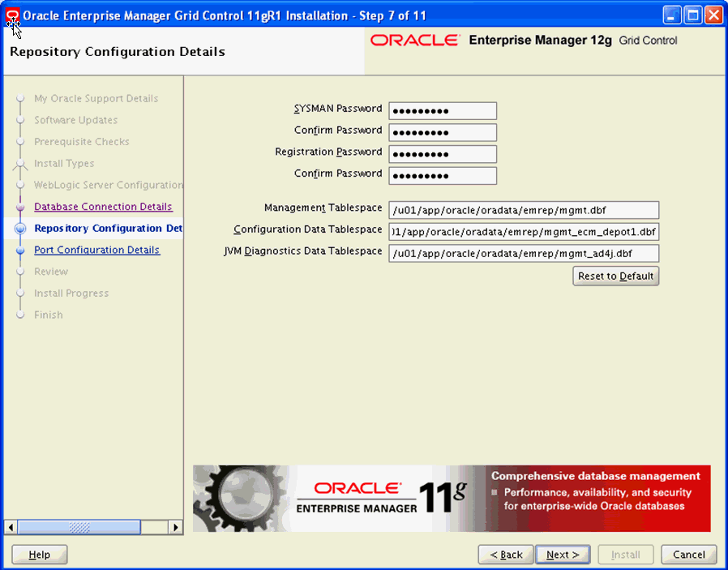Click the JVM Diagnostics Data Tablespace field
728x570 pixels.
pyautogui.click(x=524, y=254)
